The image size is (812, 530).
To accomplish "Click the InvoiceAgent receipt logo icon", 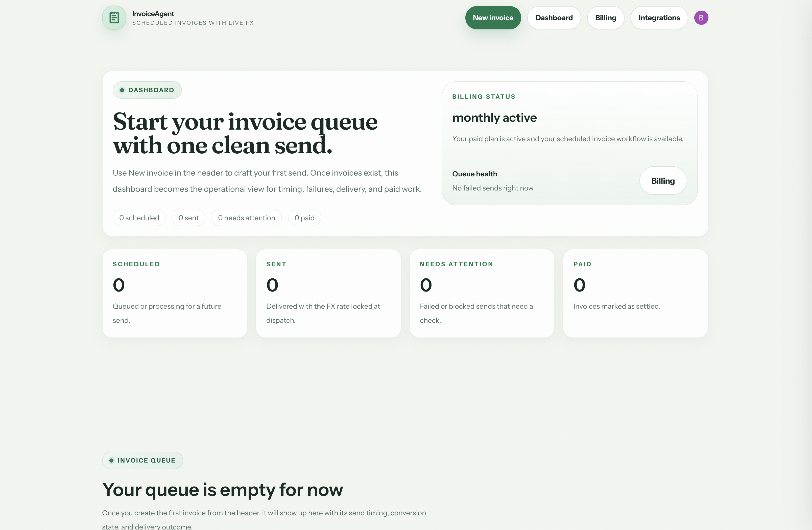I will pos(114,18).
